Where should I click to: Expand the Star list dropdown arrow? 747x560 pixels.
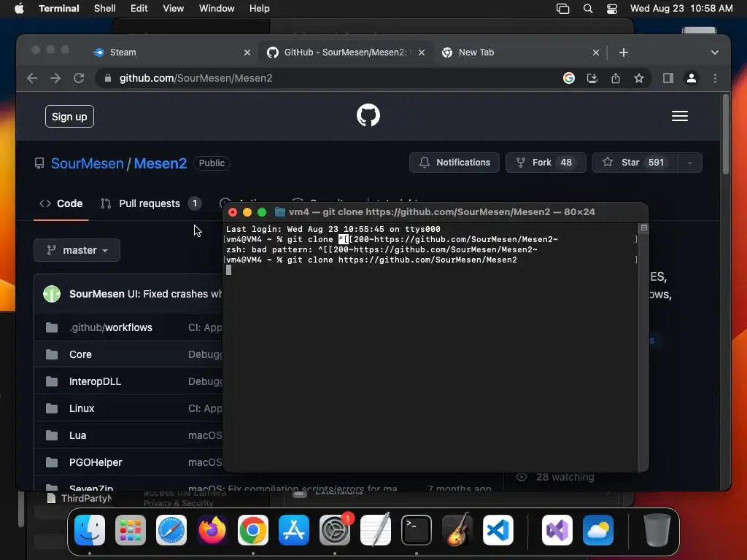click(x=690, y=163)
